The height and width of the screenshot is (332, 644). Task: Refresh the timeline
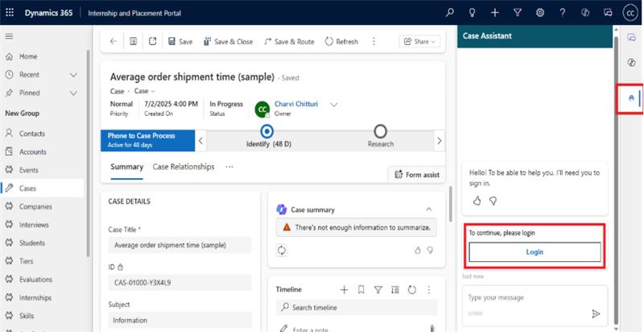[x=412, y=289]
